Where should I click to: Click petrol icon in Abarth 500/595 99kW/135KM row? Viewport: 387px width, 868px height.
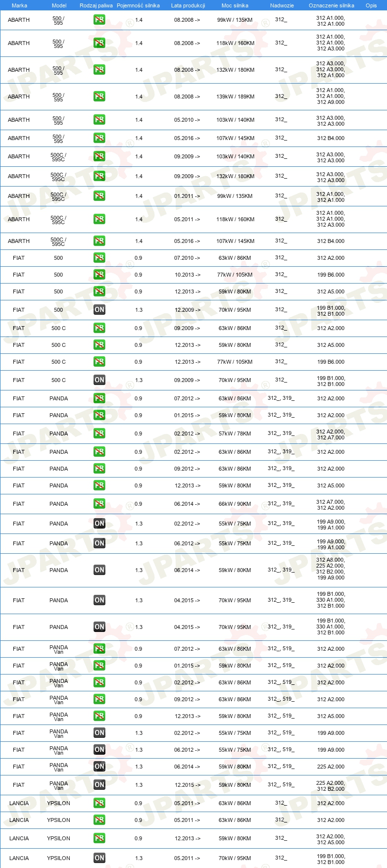pos(99,20)
